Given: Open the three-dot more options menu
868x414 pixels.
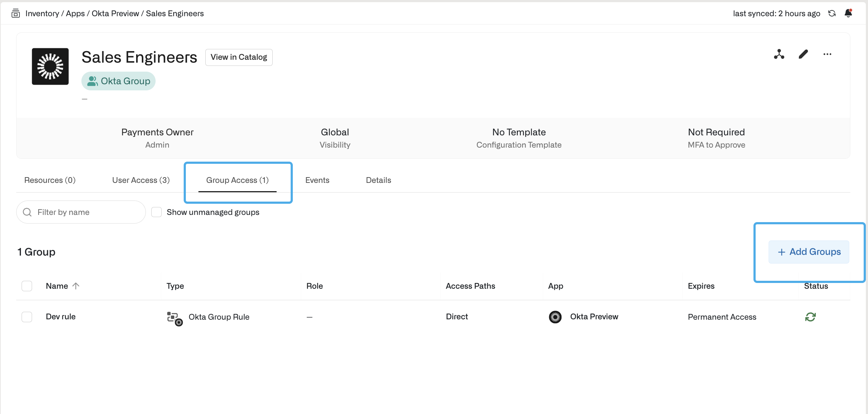Looking at the screenshot, I should (x=827, y=54).
